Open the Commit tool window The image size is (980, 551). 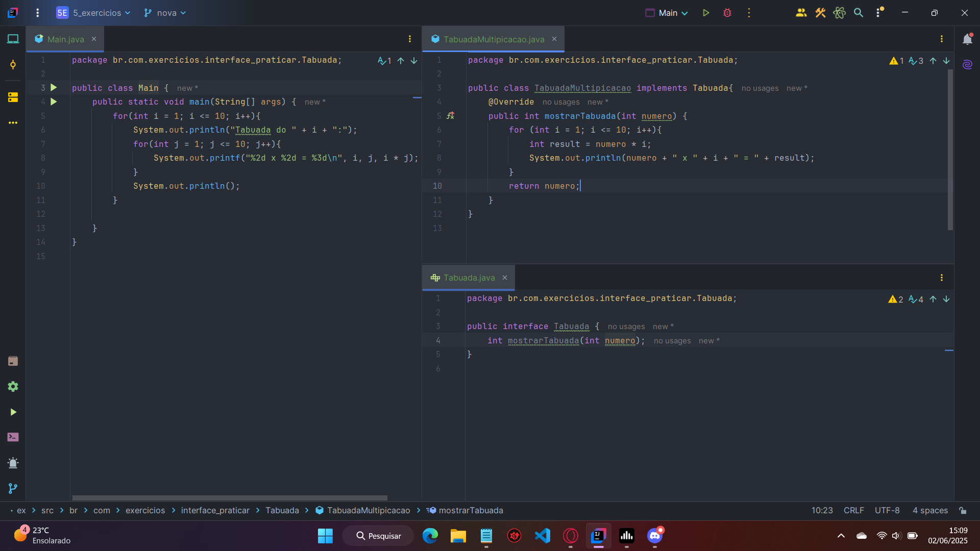tap(13, 65)
